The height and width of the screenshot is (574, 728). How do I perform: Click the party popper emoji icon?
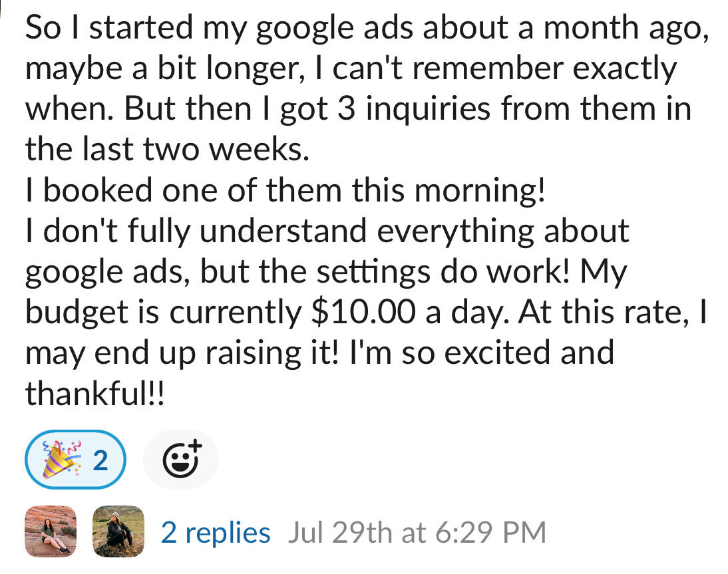point(62,460)
